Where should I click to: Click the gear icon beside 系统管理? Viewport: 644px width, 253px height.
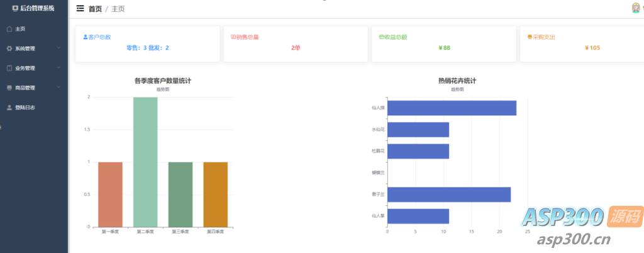click(9, 48)
